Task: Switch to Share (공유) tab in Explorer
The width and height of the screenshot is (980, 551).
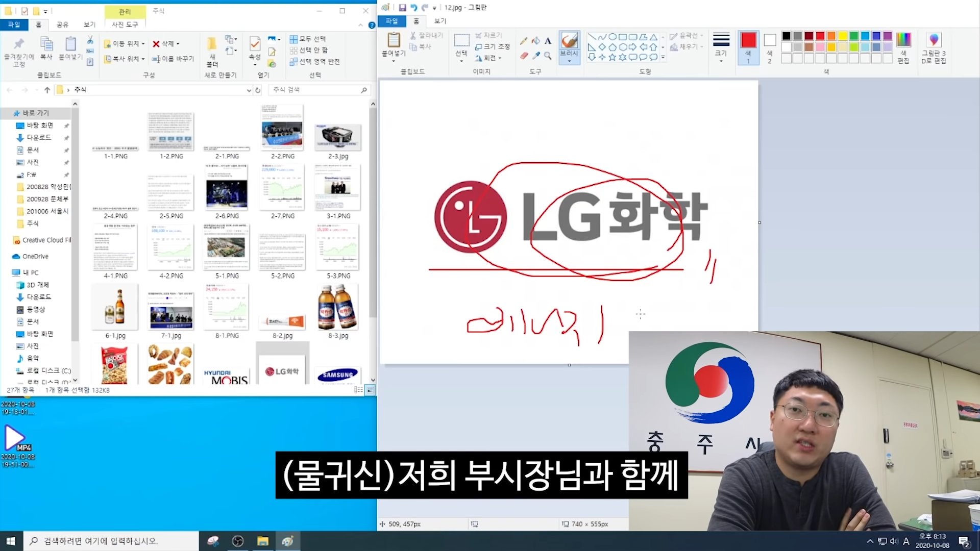Action: point(62,24)
